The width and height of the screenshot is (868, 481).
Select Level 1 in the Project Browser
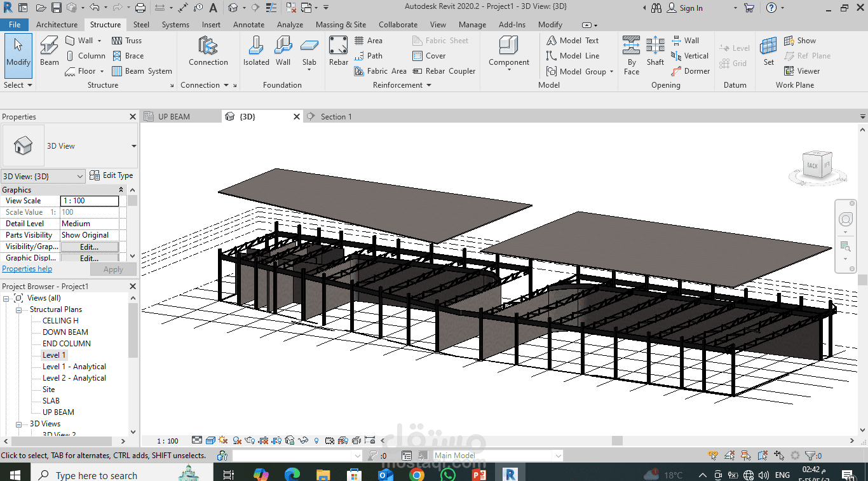(x=53, y=355)
